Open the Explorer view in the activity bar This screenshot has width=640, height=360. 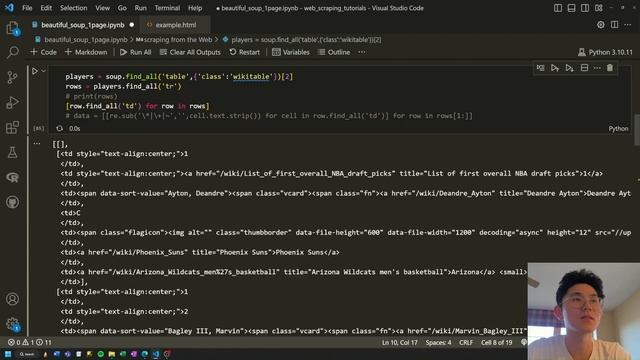[13, 28]
